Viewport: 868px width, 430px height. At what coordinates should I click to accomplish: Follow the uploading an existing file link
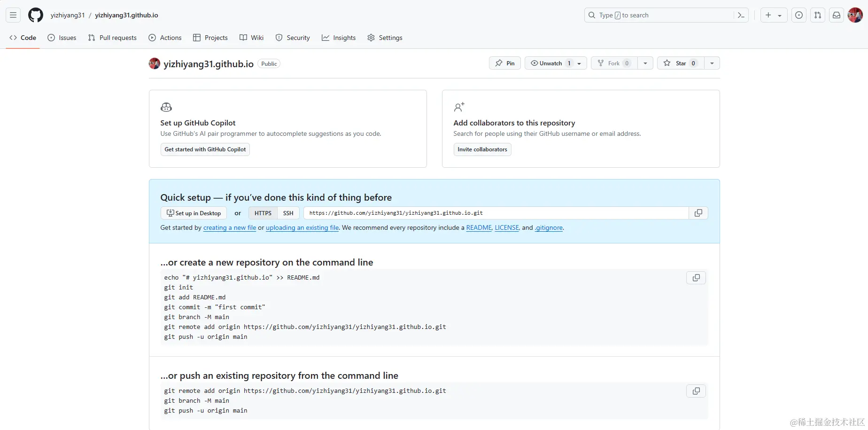pyautogui.click(x=302, y=227)
